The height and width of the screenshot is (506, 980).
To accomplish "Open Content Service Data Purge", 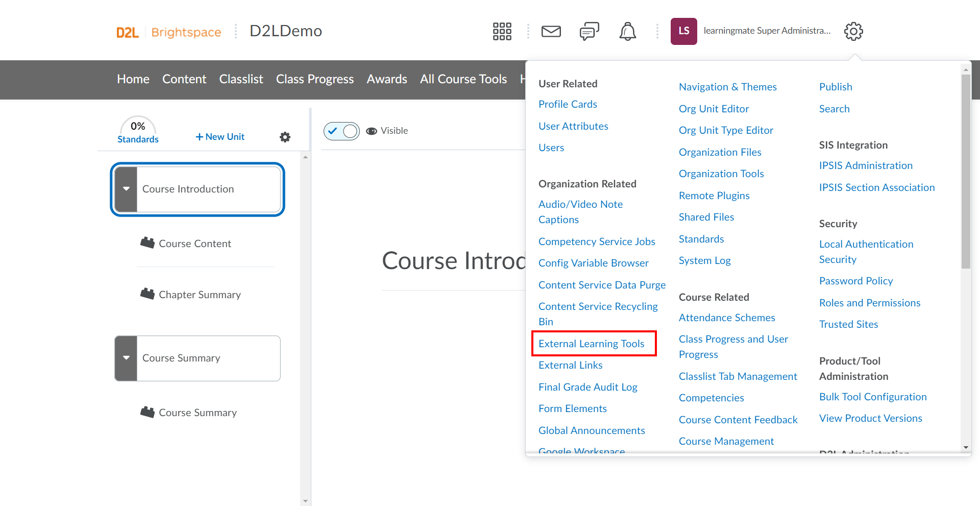I will coord(602,285).
